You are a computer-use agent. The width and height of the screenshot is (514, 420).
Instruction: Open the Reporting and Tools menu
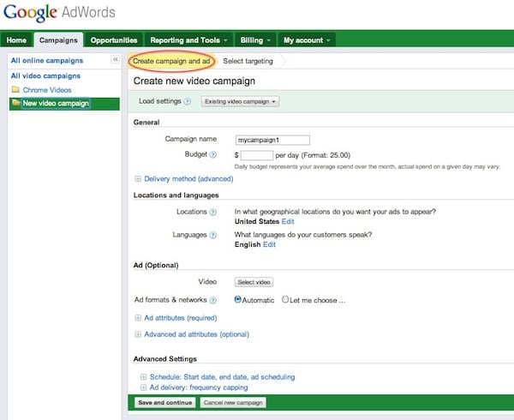(188, 40)
